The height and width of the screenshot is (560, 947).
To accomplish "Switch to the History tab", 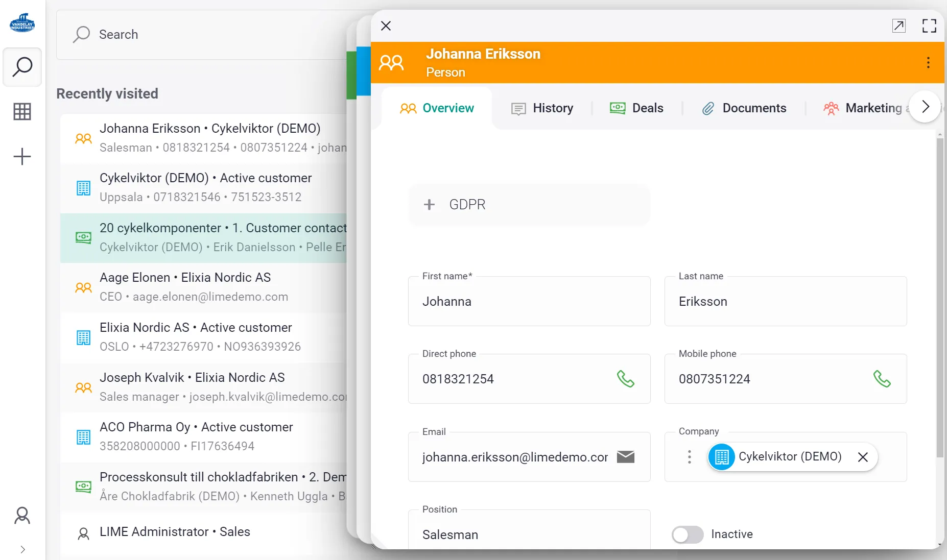I will point(542,108).
